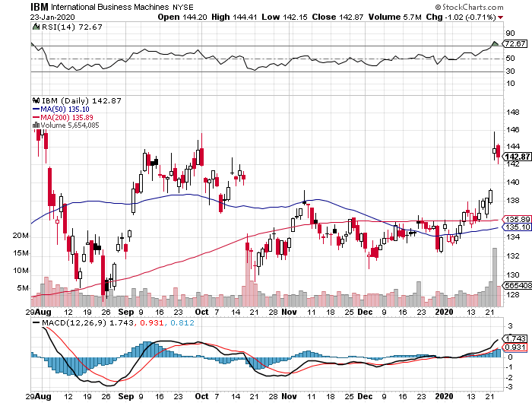The height and width of the screenshot is (403, 532).
Task: Click the 135.89 moving average axis tag
Action: click(518, 219)
